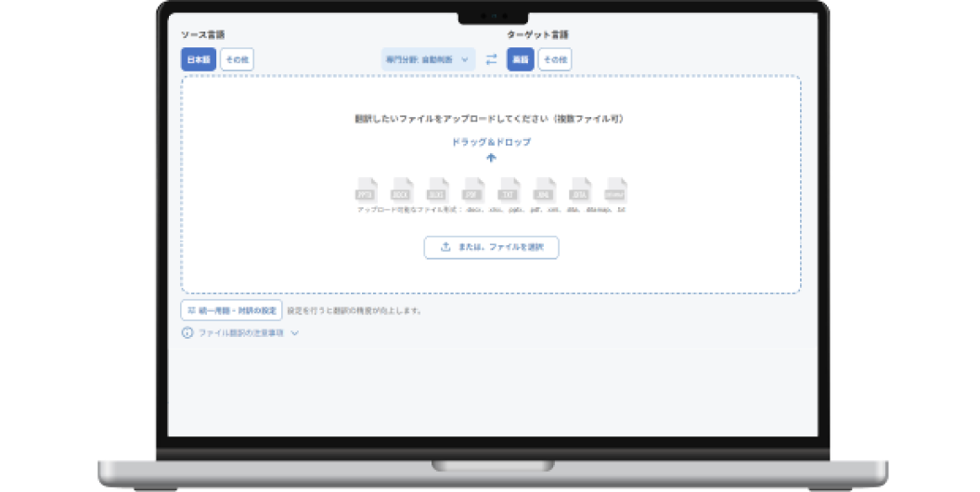Click the swap languages arrows icon

click(491, 59)
